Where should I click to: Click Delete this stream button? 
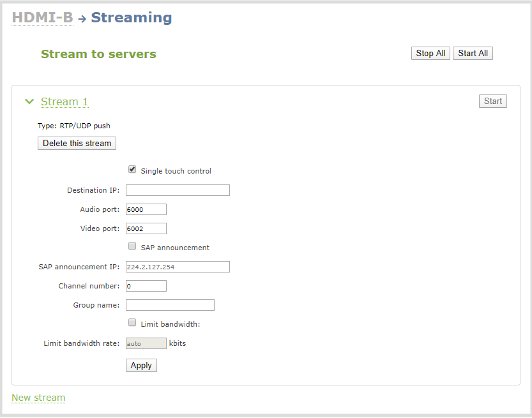(x=77, y=144)
